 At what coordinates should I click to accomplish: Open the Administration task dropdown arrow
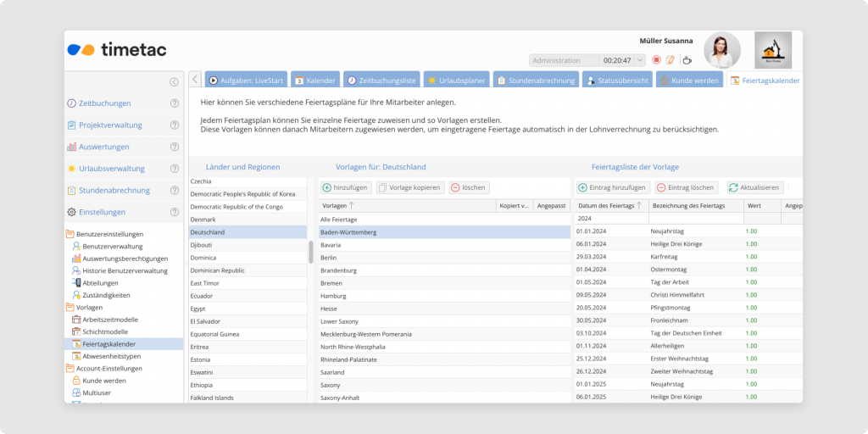tap(638, 60)
